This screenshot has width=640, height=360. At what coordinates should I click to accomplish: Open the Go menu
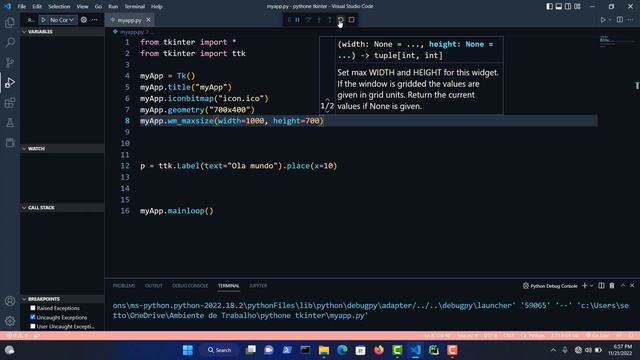(x=98, y=7)
